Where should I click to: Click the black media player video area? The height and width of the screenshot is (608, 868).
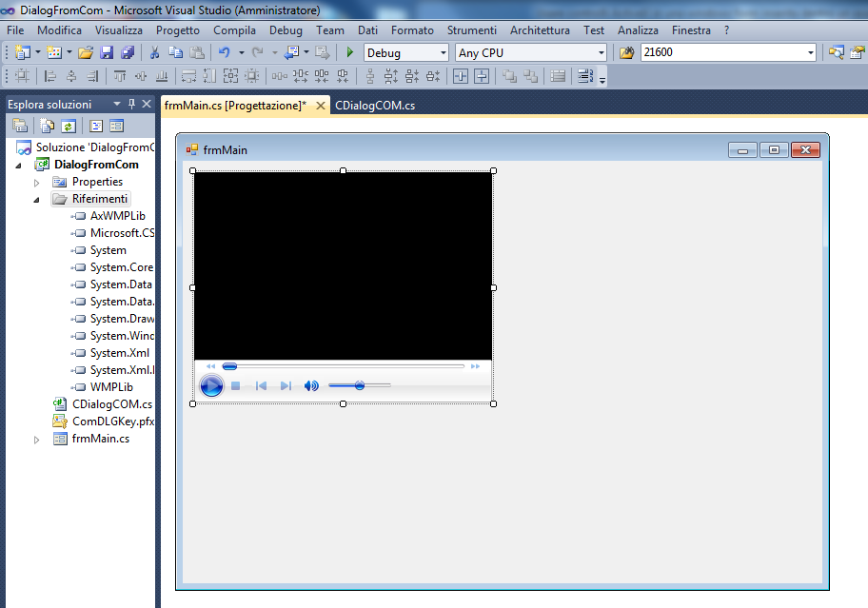coord(343,266)
